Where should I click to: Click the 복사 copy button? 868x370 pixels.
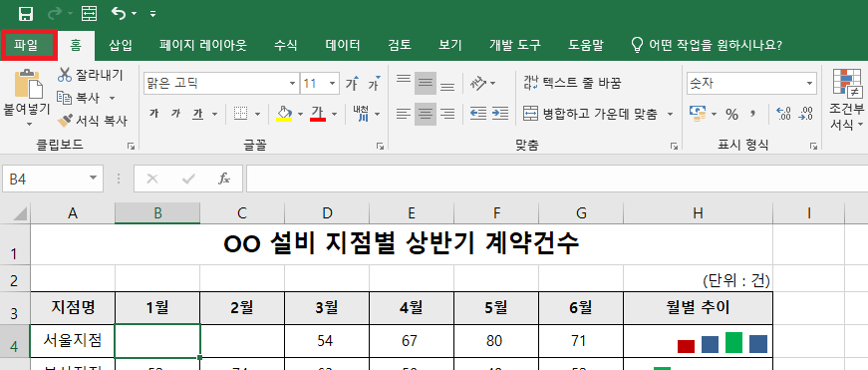pos(79,98)
